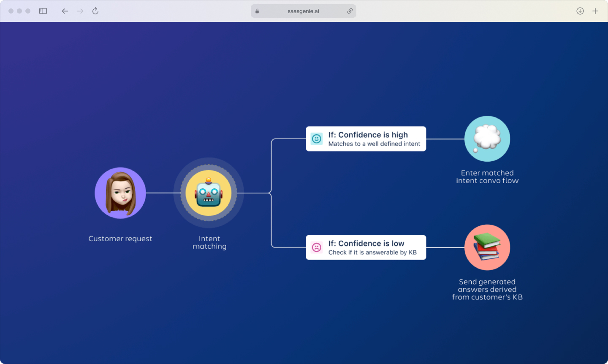Open a new tab with the plus button
This screenshot has width=608, height=364.
[x=595, y=11]
